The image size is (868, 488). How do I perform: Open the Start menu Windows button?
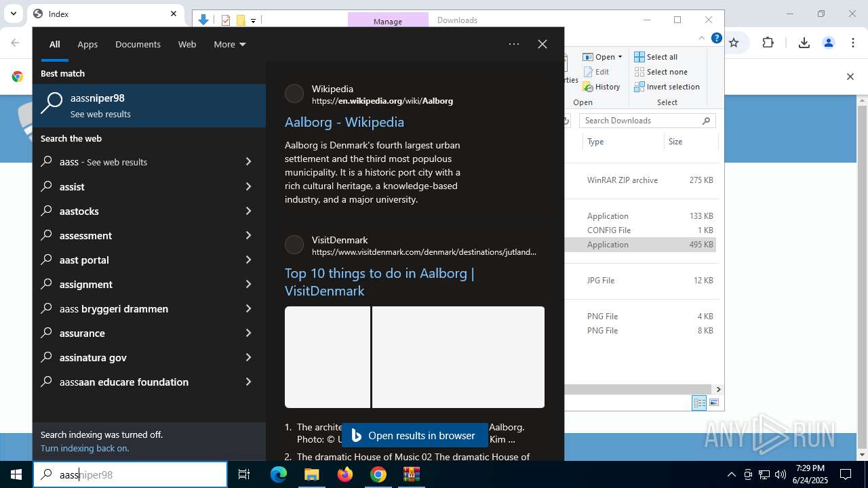point(16,474)
